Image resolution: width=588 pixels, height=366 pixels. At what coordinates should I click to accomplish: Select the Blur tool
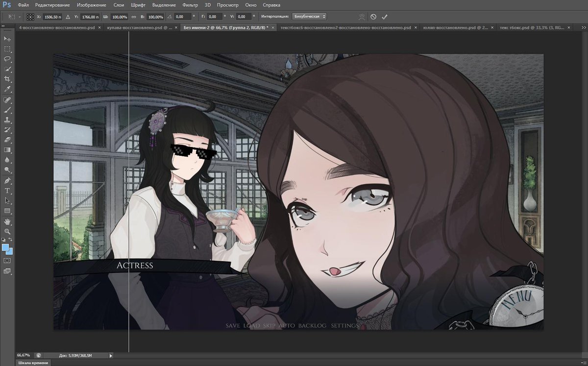coord(7,160)
